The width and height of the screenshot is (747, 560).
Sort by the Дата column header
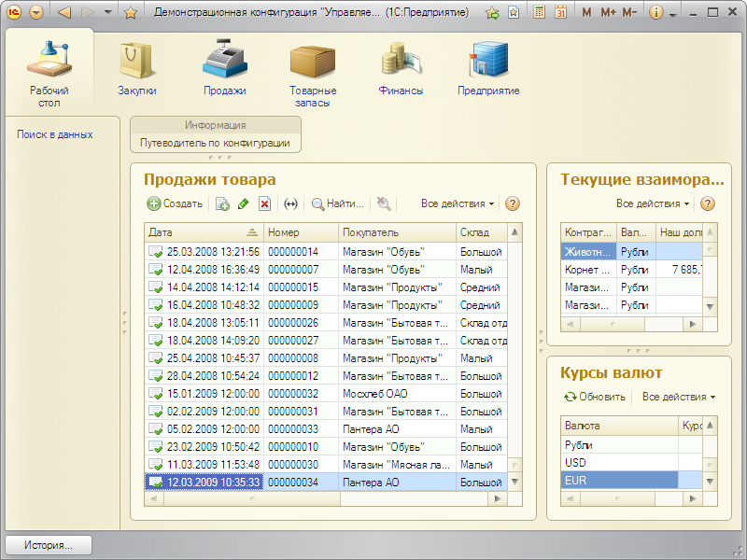click(x=204, y=232)
